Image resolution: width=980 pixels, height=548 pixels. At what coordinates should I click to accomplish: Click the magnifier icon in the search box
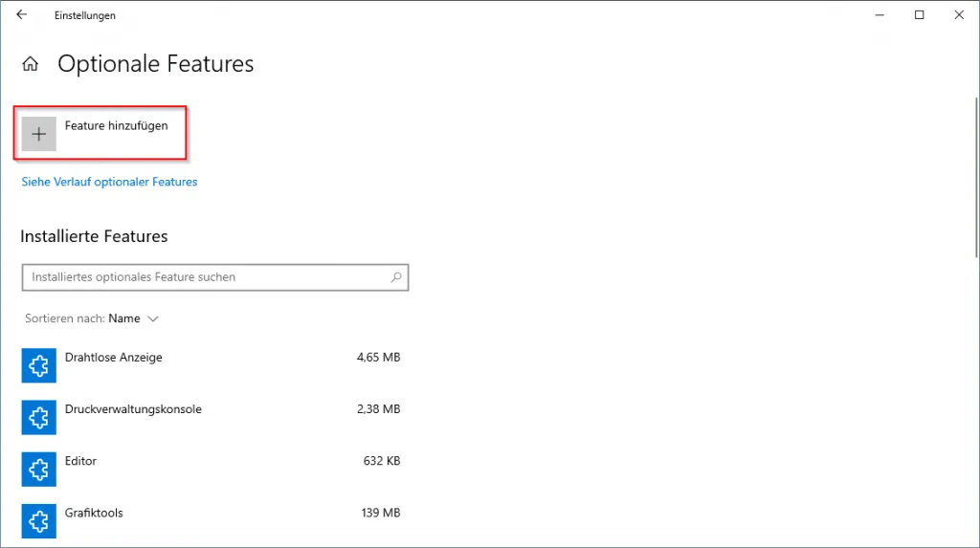(396, 277)
